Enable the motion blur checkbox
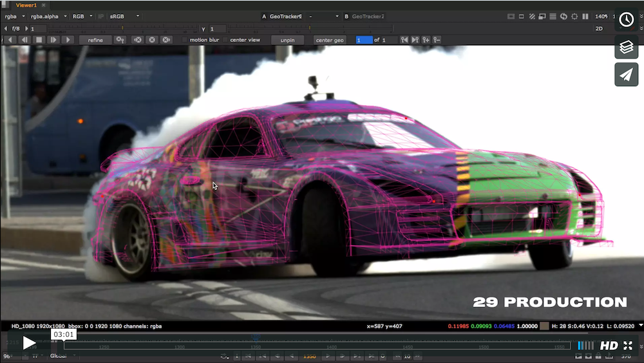 [185, 40]
